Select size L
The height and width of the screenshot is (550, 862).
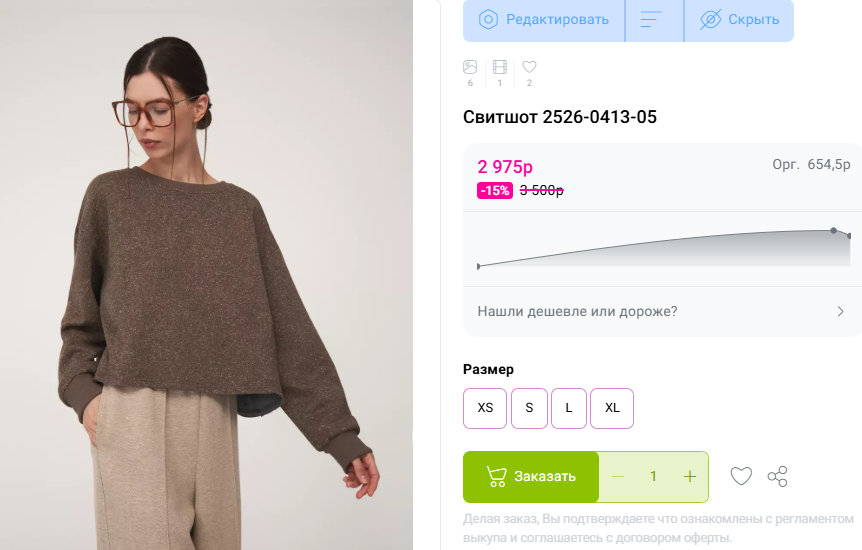point(569,408)
